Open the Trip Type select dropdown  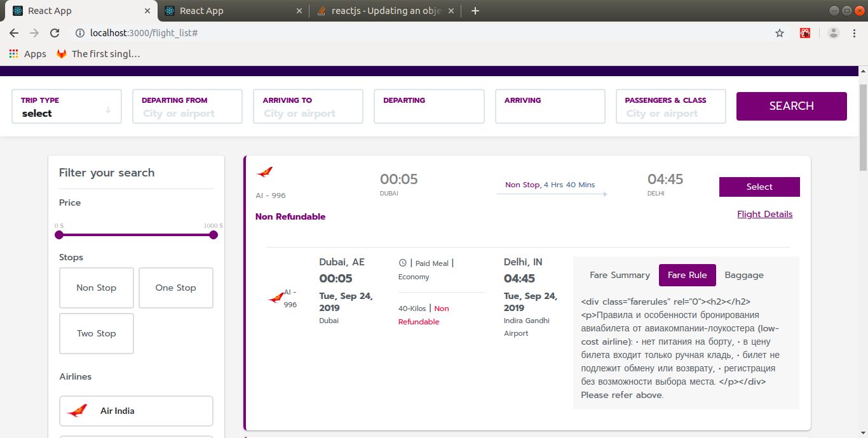click(x=67, y=113)
